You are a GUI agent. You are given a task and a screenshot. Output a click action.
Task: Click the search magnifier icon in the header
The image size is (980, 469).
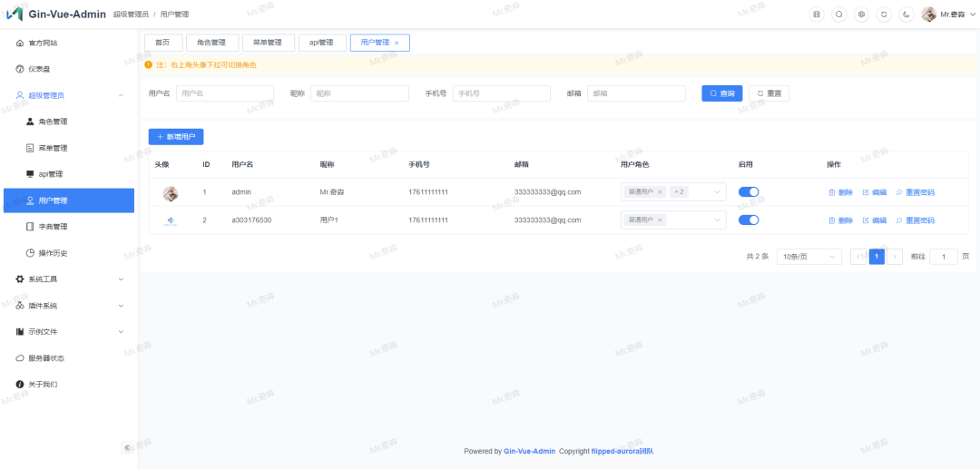point(838,15)
